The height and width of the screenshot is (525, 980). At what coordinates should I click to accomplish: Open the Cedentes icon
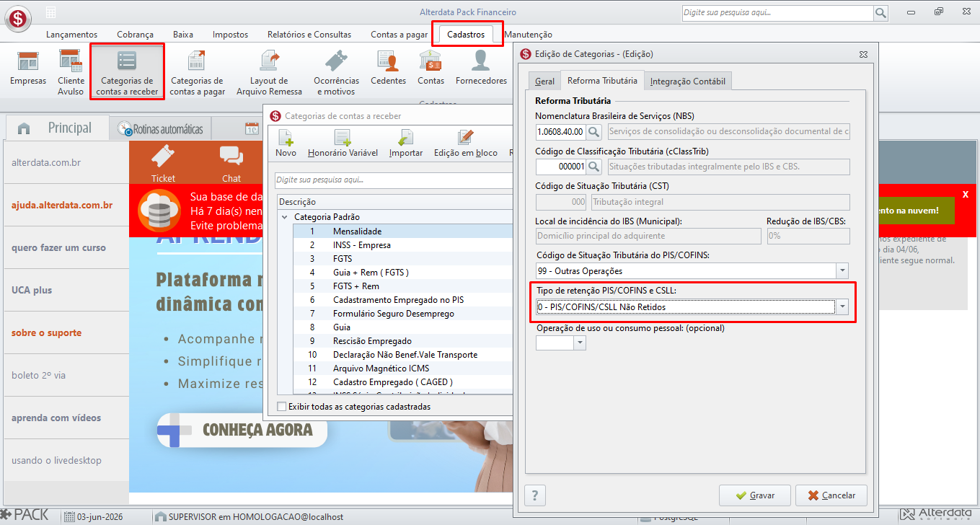[389, 69]
